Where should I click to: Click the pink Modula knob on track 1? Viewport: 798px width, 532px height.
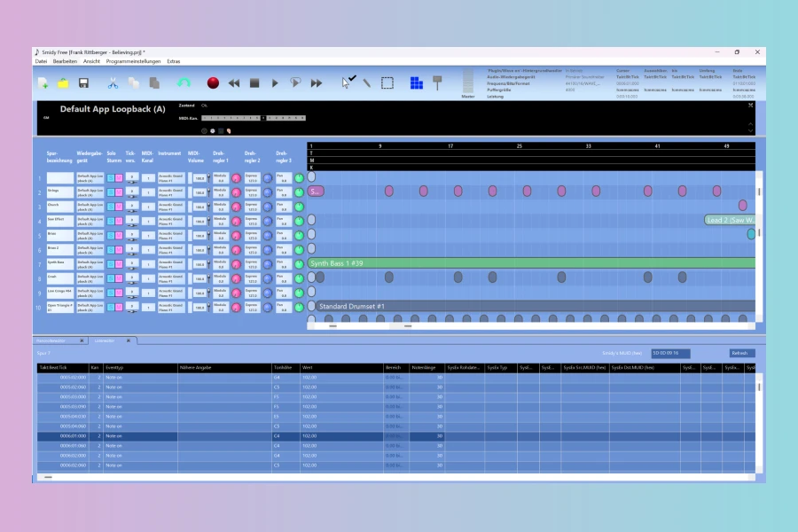coord(236,178)
